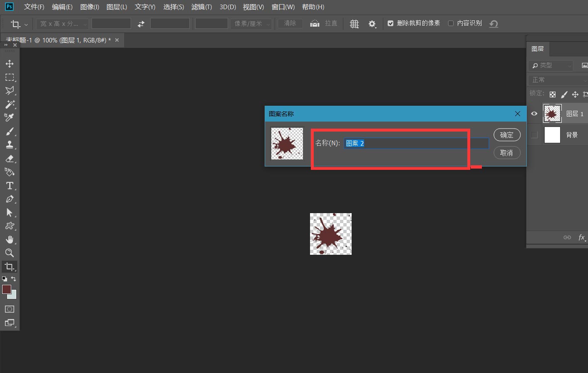The width and height of the screenshot is (588, 373).
Task: Open the Filter menu
Action: (201, 7)
